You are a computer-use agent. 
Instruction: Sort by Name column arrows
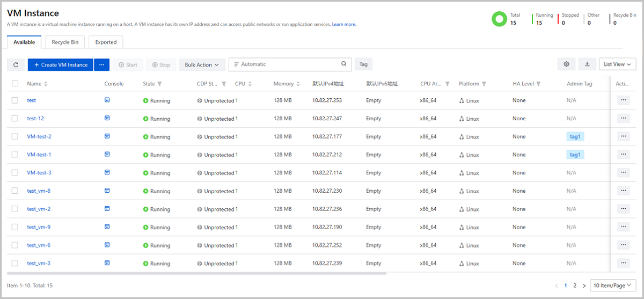(x=46, y=84)
